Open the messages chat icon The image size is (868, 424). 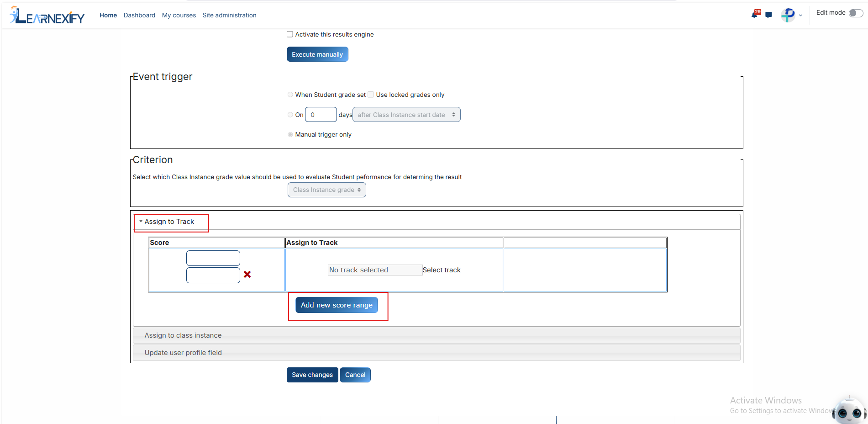coord(769,15)
